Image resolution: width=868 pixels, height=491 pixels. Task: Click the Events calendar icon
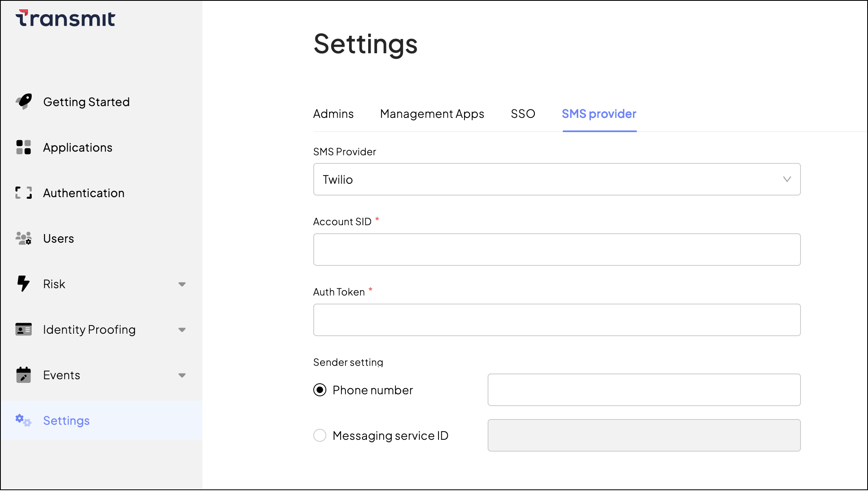24,375
